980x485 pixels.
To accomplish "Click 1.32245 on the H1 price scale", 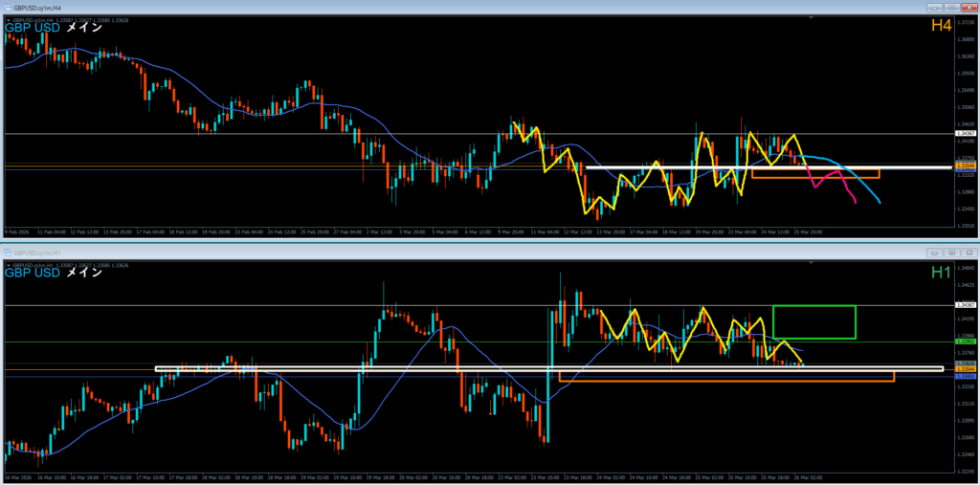I will 967,471.
